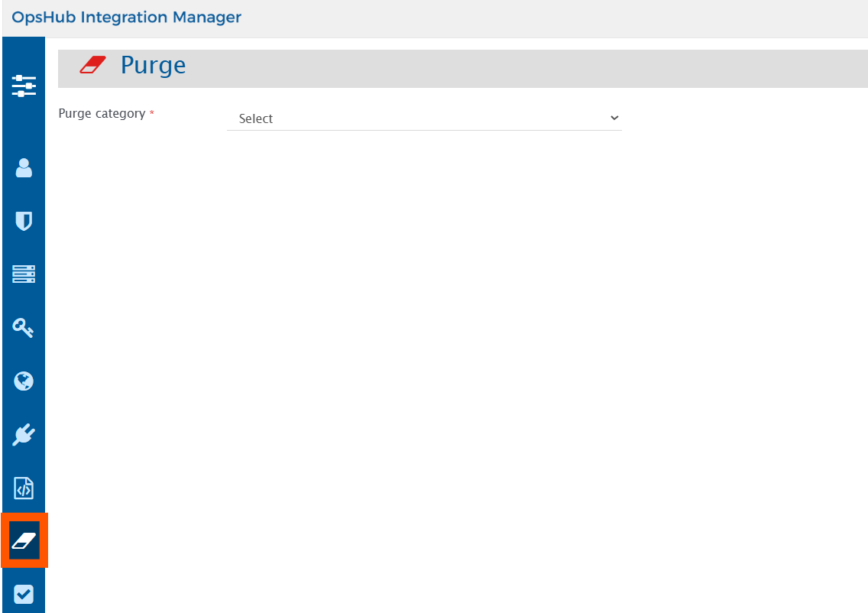Click the chevron arrow of the Purge category field
Screen dimensions: 868x613
pos(614,118)
